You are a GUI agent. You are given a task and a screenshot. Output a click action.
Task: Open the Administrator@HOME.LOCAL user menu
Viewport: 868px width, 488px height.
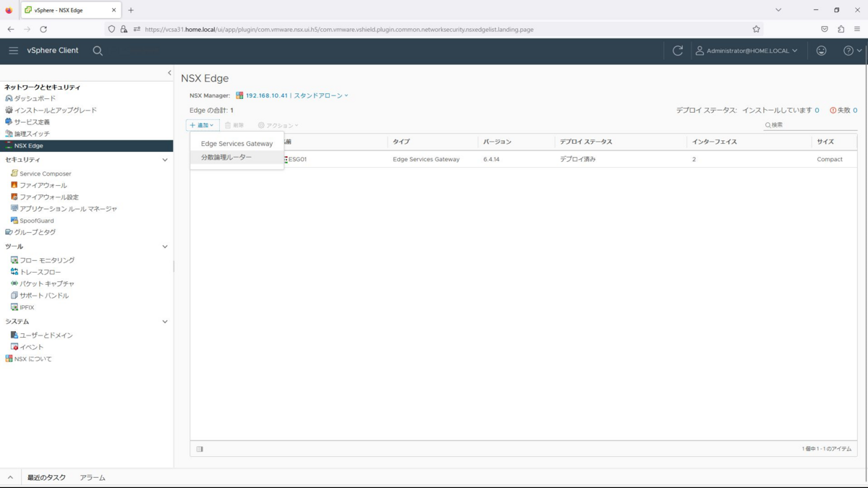point(746,51)
